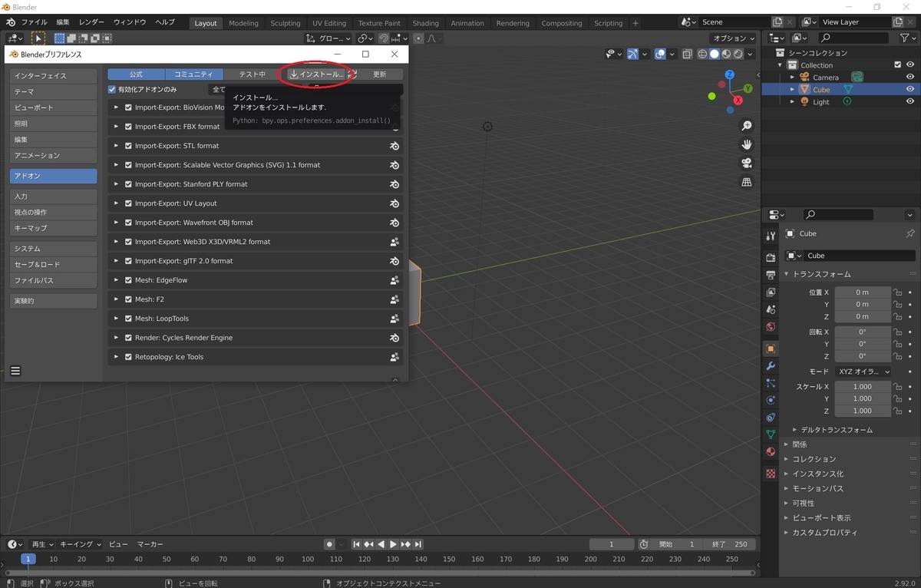
Task: Activate the hand pan view gizmo
Action: tap(746, 144)
